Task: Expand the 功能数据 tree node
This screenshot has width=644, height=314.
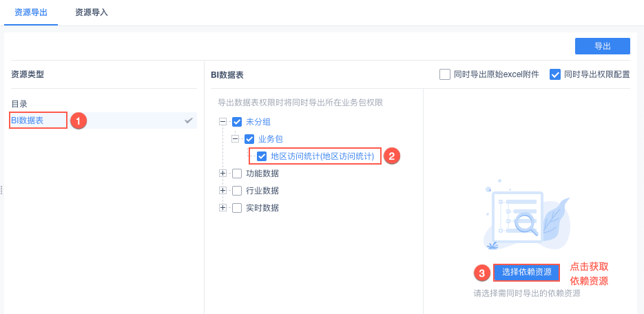Action: click(222, 174)
